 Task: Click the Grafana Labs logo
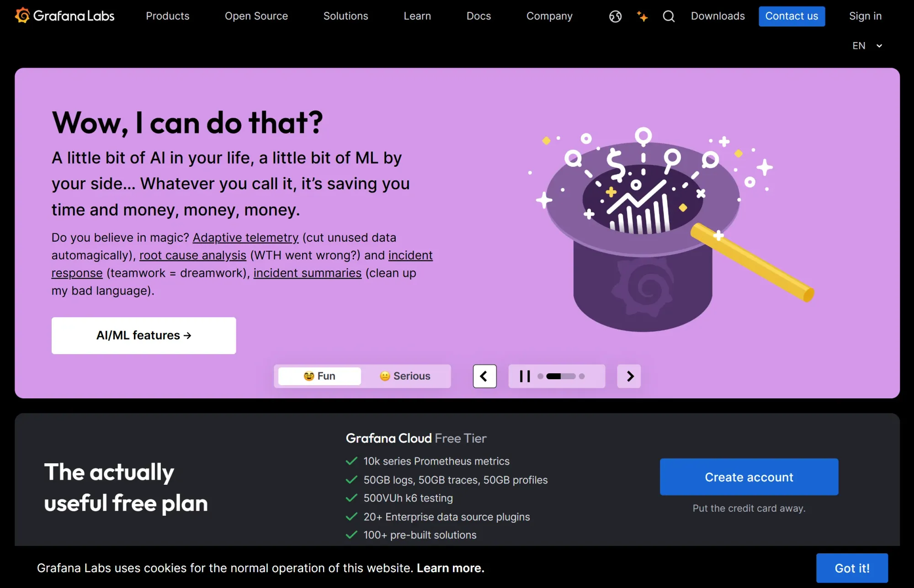click(64, 16)
